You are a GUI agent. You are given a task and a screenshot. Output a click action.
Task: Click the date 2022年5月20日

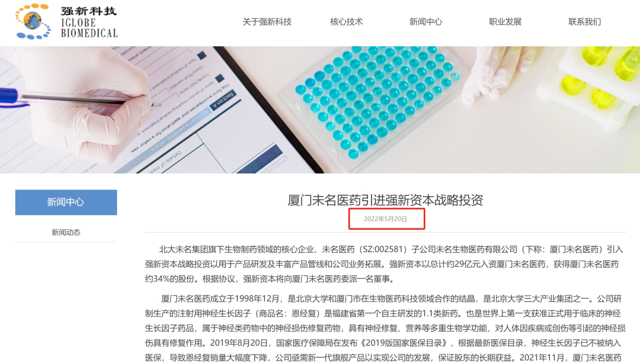385,219
